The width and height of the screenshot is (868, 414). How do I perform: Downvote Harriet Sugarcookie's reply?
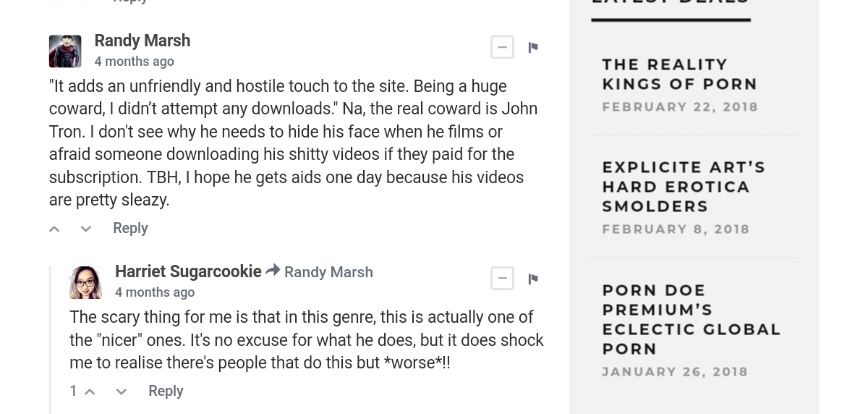(x=122, y=392)
